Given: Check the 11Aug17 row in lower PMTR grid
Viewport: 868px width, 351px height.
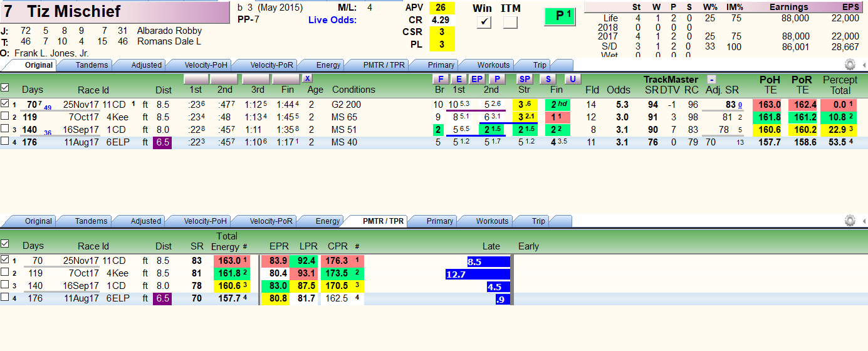Looking at the screenshot, I should (x=5, y=298).
